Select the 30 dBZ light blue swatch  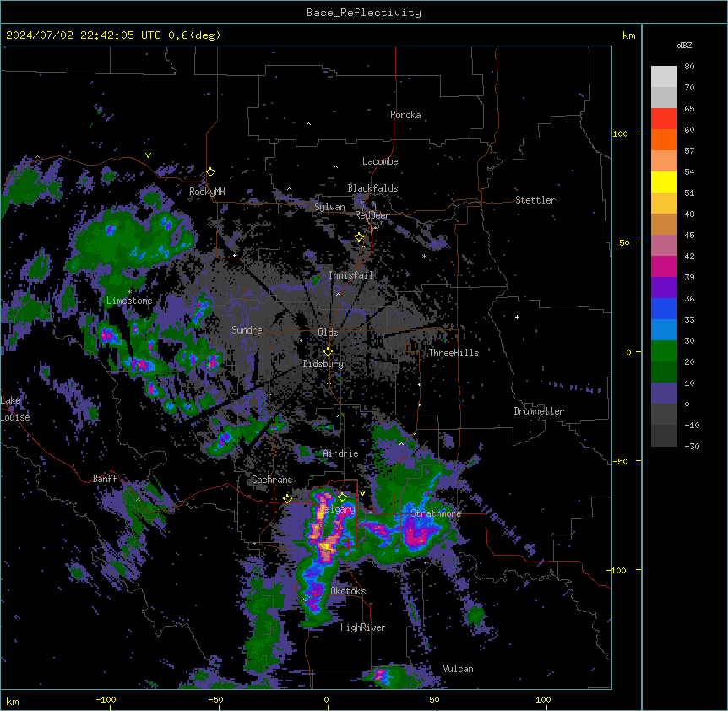pyautogui.click(x=664, y=329)
